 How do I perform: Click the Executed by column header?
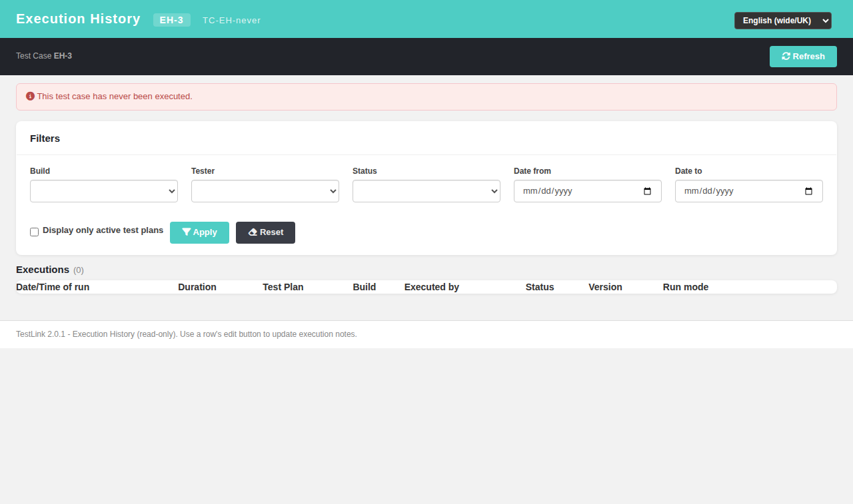(432, 287)
